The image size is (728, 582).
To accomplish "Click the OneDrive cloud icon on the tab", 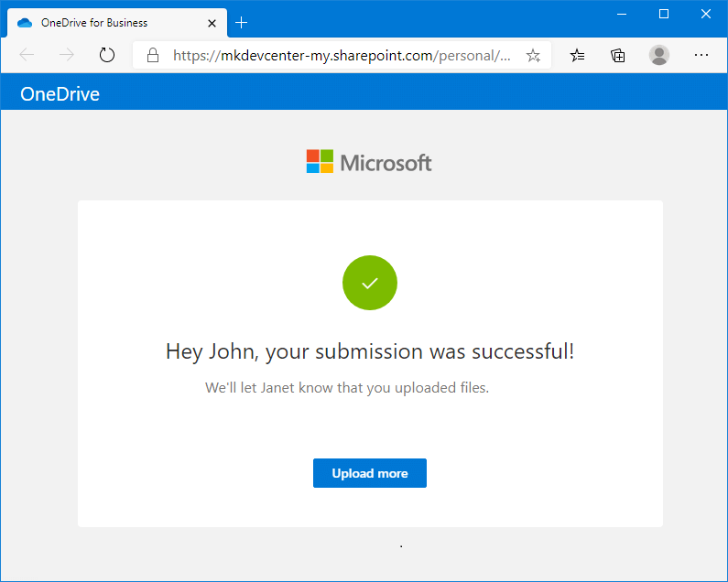I will coord(25,23).
